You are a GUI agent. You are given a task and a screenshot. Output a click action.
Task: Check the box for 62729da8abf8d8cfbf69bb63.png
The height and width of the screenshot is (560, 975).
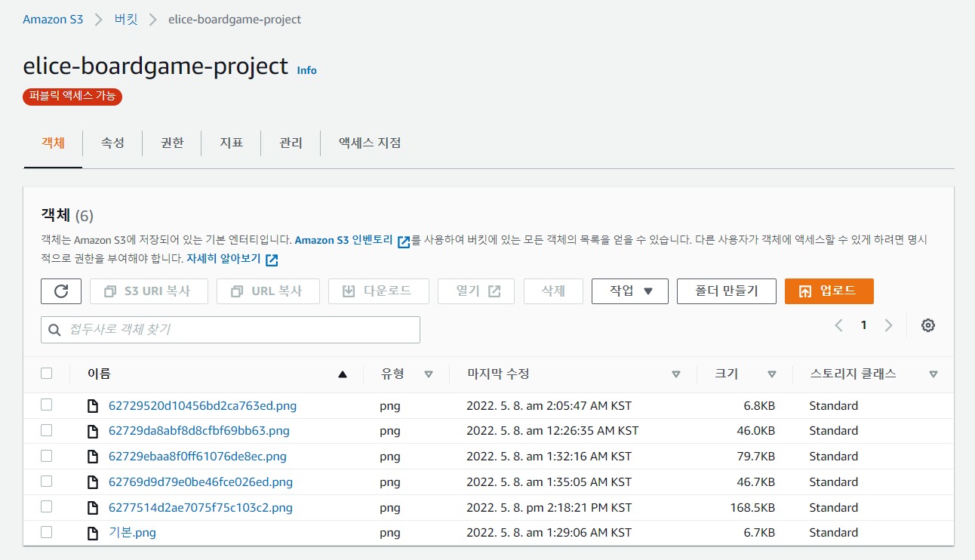47,430
